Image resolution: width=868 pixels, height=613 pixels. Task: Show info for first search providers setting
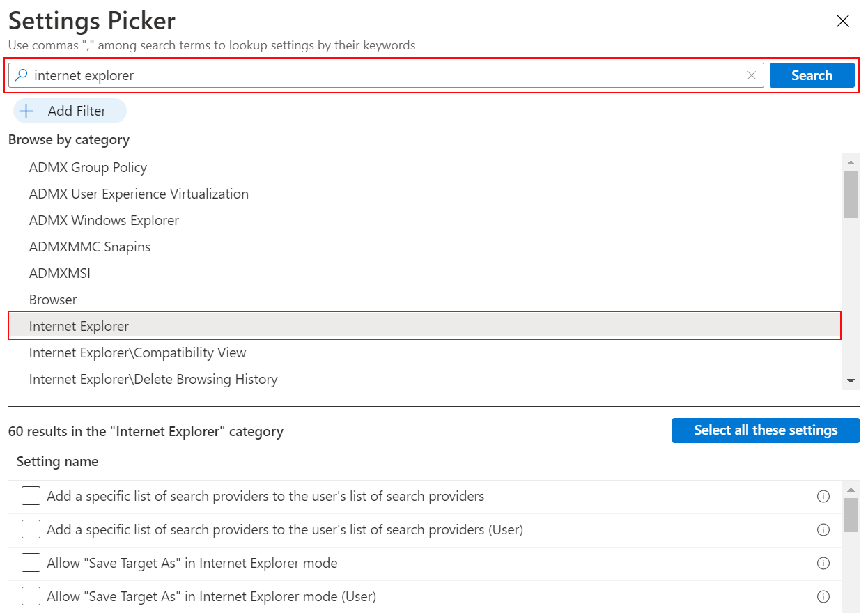point(823,497)
